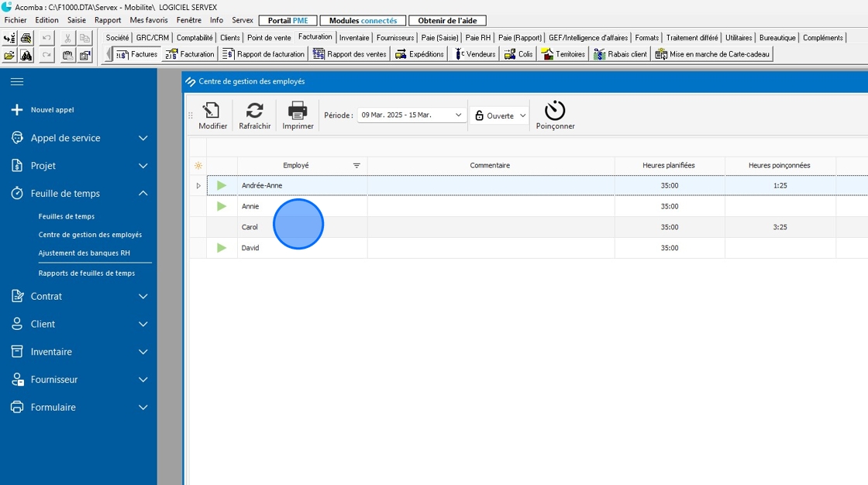Switch to the Inventaire module tab
This screenshot has height=485, width=868.
pyautogui.click(x=354, y=38)
